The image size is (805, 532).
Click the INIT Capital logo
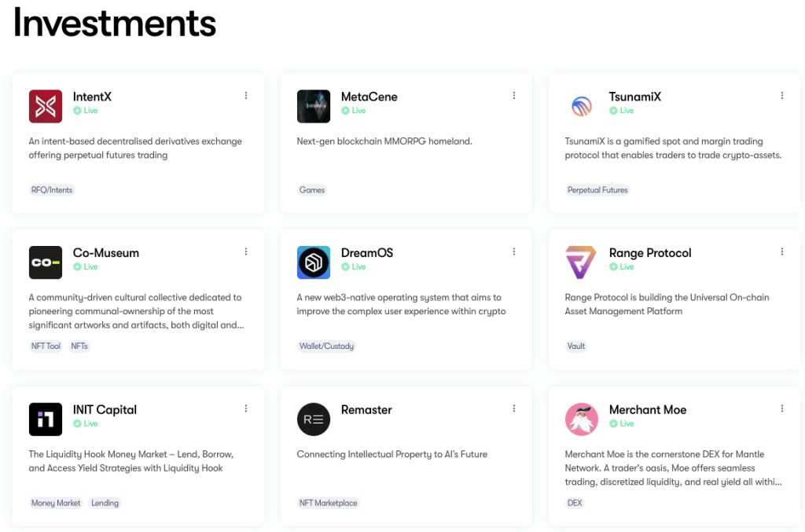45,419
